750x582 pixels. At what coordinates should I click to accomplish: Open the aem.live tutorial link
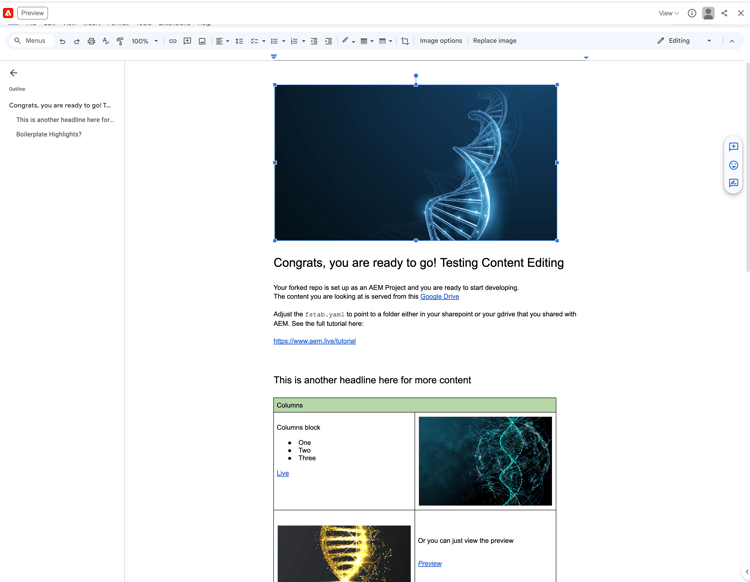tap(314, 341)
